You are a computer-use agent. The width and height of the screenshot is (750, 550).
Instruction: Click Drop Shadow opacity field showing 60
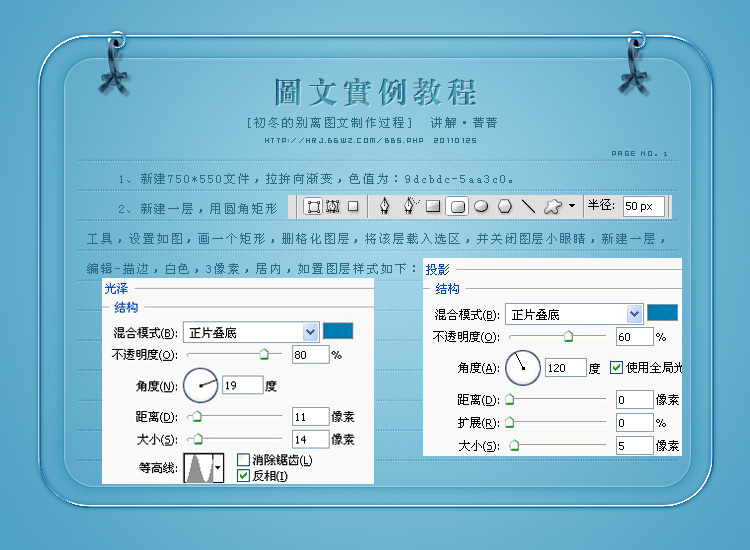tap(635, 337)
